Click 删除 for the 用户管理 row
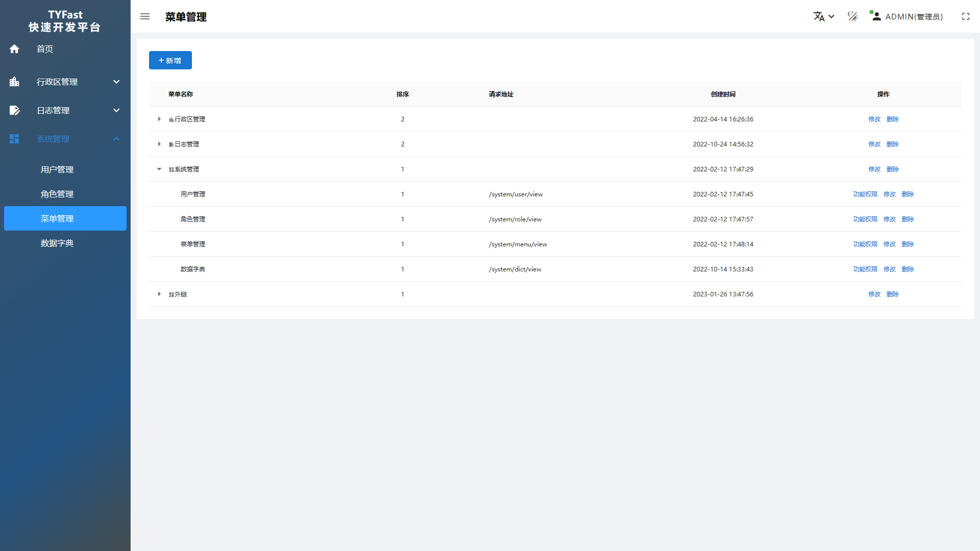Image resolution: width=980 pixels, height=551 pixels. (908, 194)
